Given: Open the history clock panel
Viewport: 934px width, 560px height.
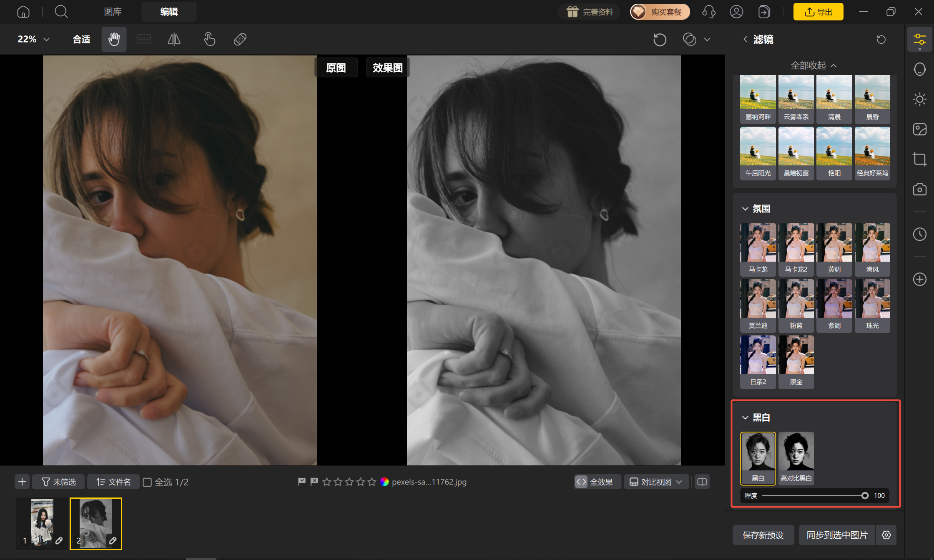Looking at the screenshot, I should tap(919, 234).
